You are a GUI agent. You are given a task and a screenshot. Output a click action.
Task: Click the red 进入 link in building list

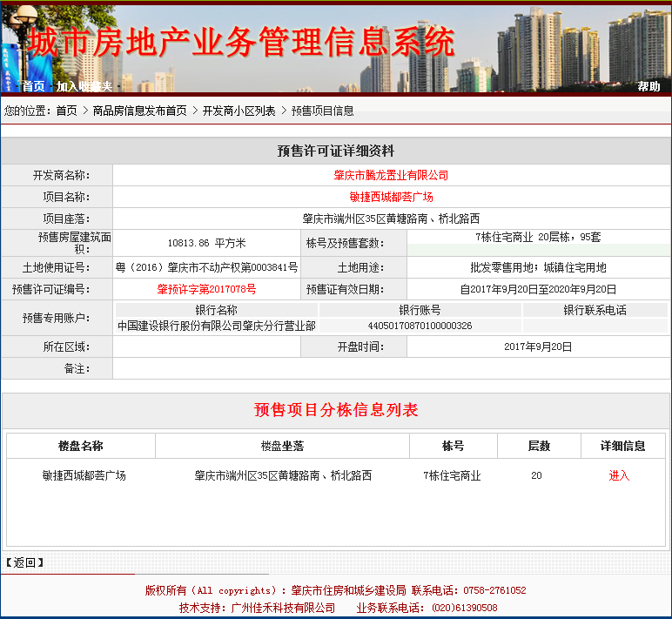pos(619,475)
